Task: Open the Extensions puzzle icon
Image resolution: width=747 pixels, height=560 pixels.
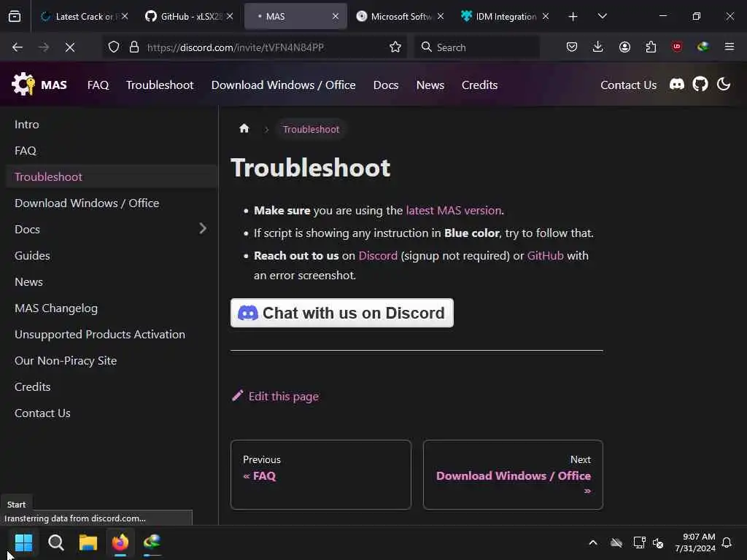Action: [650, 47]
